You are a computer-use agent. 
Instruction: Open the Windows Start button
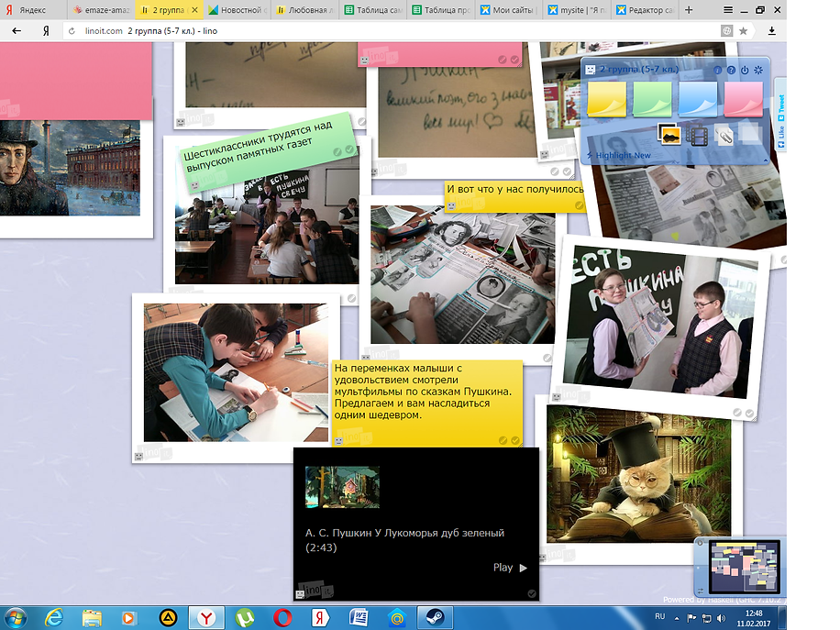[x=15, y=618]
